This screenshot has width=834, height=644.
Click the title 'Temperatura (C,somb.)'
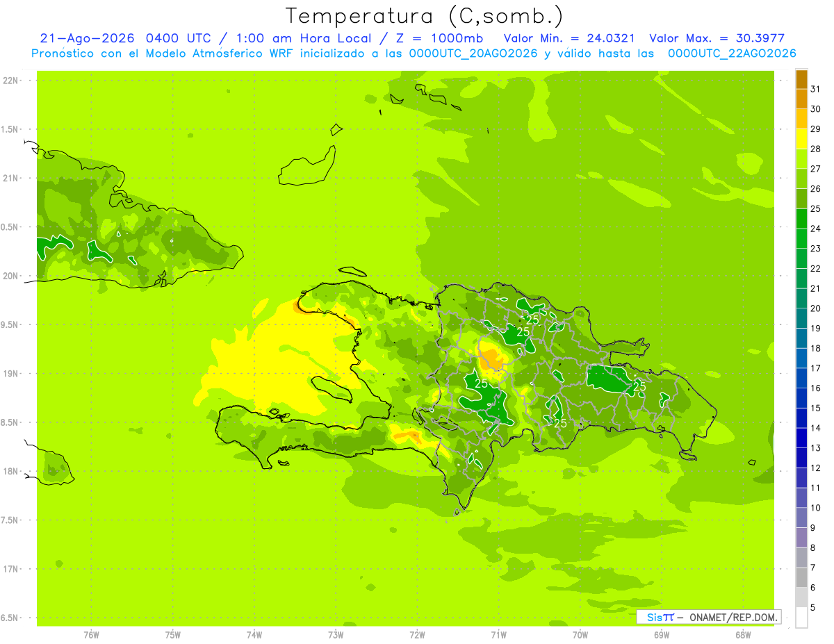[425, 16]
